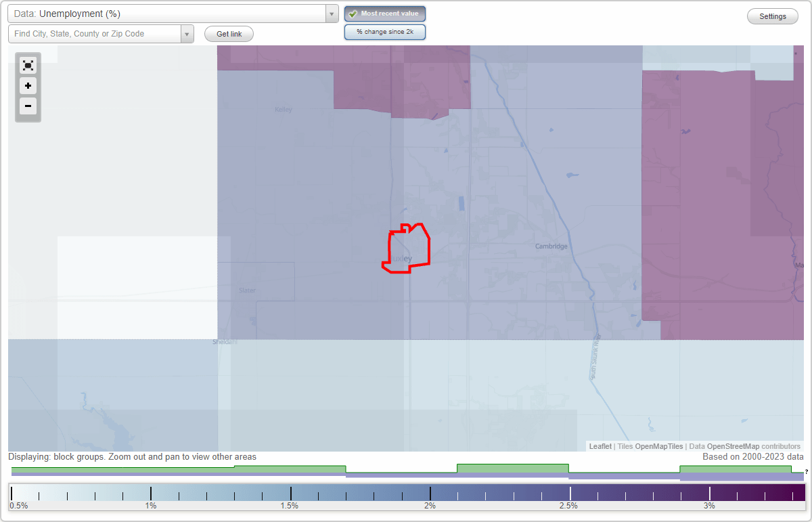Open the Data metric dropdown

click(x=331, y=13)
